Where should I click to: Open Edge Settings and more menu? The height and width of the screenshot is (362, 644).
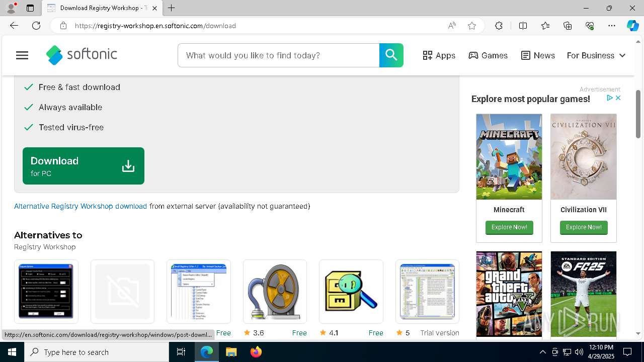612,26
